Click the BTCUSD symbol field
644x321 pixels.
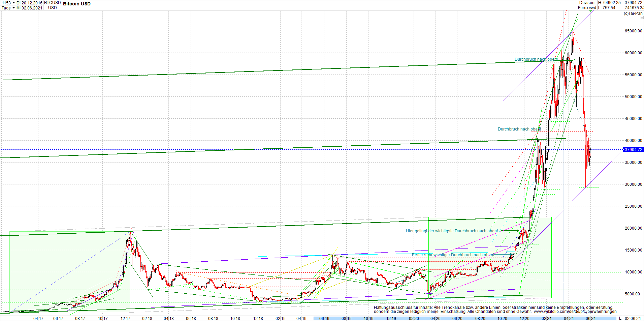coord(53,3)
